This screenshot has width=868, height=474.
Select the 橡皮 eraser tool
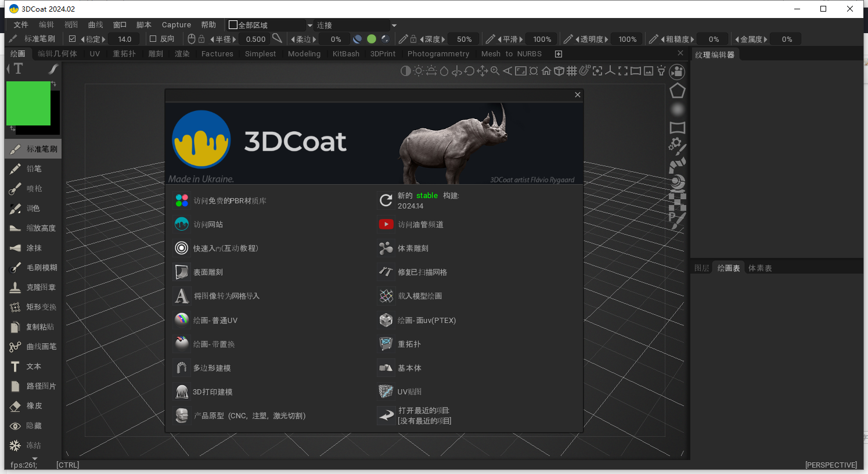[x=34, y=406]
